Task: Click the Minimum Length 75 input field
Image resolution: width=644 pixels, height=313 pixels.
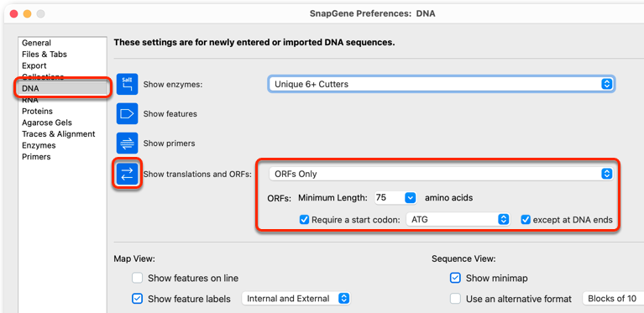Action: (x=390, y=198)
